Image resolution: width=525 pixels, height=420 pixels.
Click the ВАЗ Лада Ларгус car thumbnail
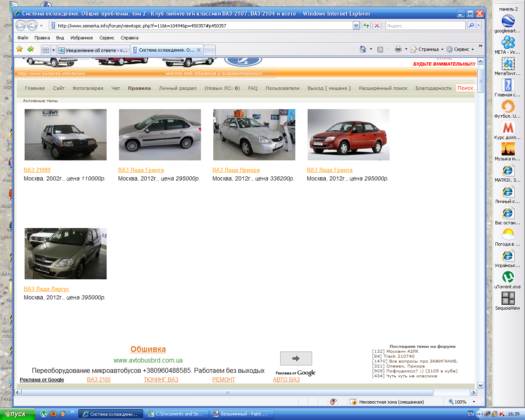point(66,253)
